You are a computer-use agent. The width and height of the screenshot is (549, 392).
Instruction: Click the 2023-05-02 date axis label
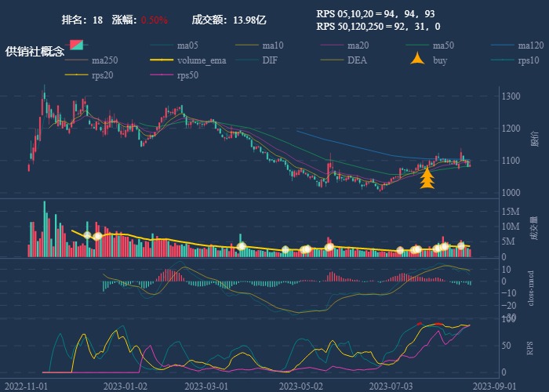coord(300,386)
